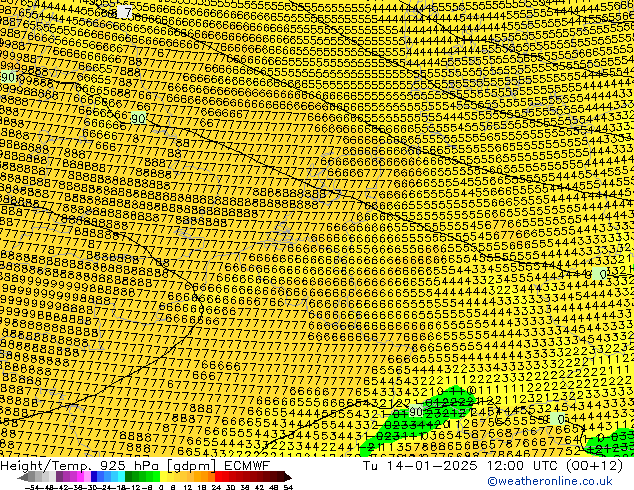Screen dimensions: 634x490
Task: Click the "Tu 14-01-2025 12:00 UTC (00+12)" timestamp
Action: (493, 465)
